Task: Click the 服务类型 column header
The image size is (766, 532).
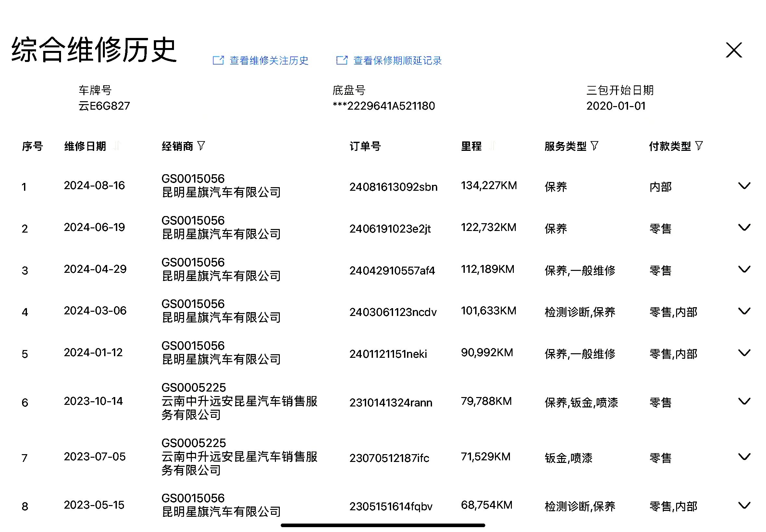Action: (x=565, y=146)
